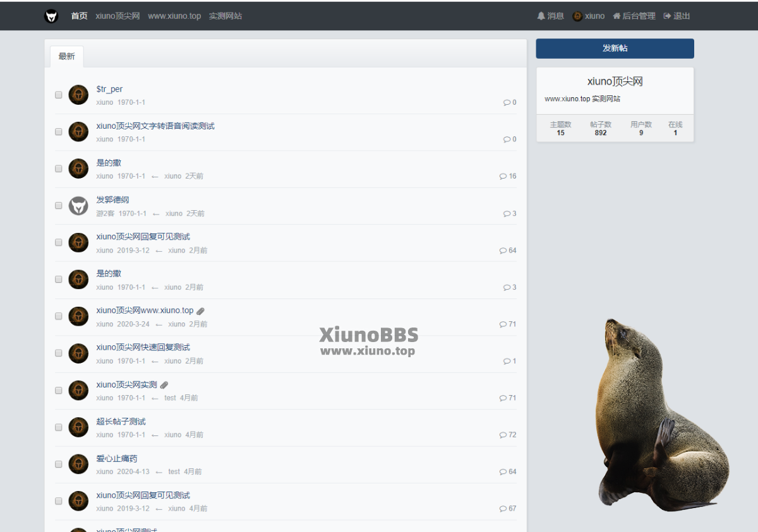
Task: Open thread 超长帖子测试
Action: pos(121,422)
